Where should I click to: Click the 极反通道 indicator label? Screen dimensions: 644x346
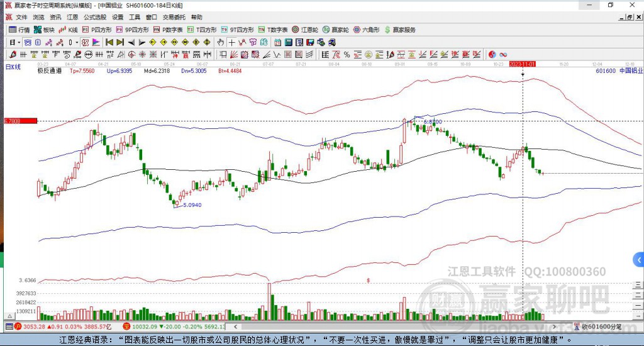coord(50,70)
